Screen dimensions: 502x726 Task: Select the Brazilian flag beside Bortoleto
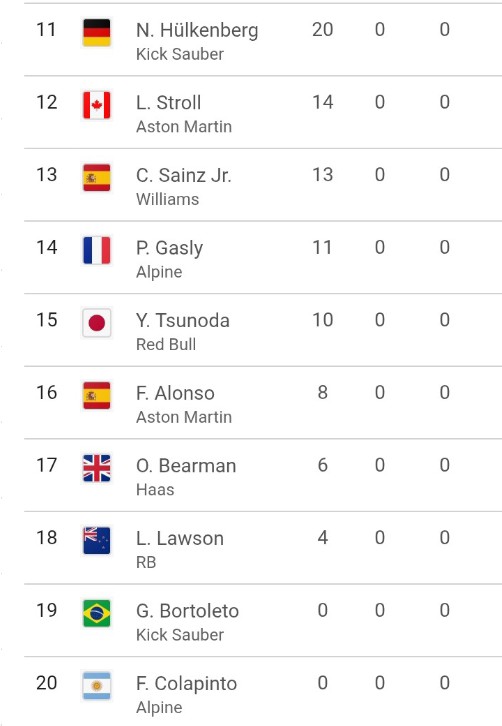pos(96,613)
